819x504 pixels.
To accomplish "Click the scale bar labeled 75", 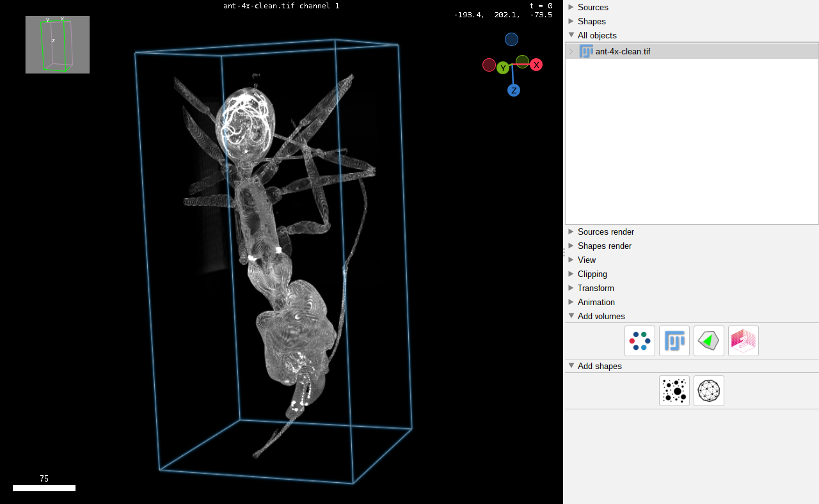I will coord(44,488).
